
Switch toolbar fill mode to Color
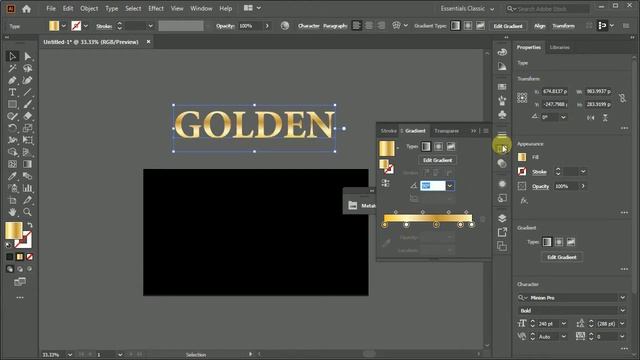tap(10, 257)
